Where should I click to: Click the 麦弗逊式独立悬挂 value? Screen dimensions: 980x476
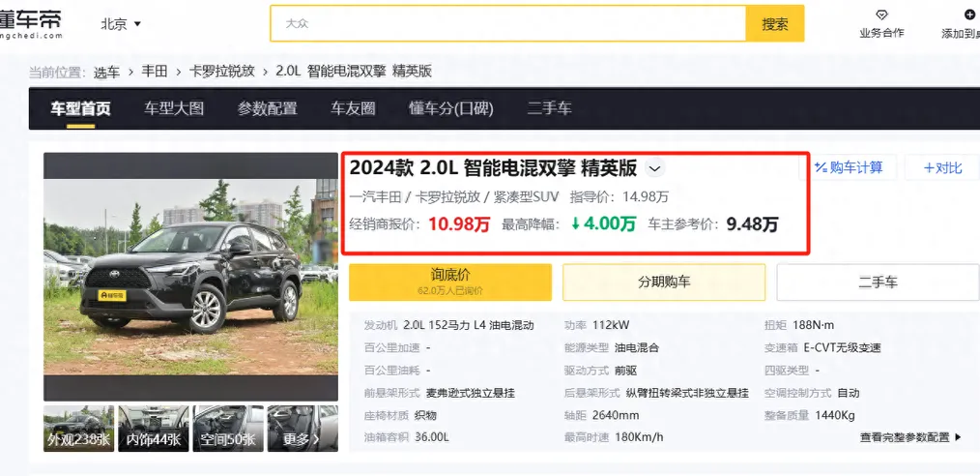[471, 394]
